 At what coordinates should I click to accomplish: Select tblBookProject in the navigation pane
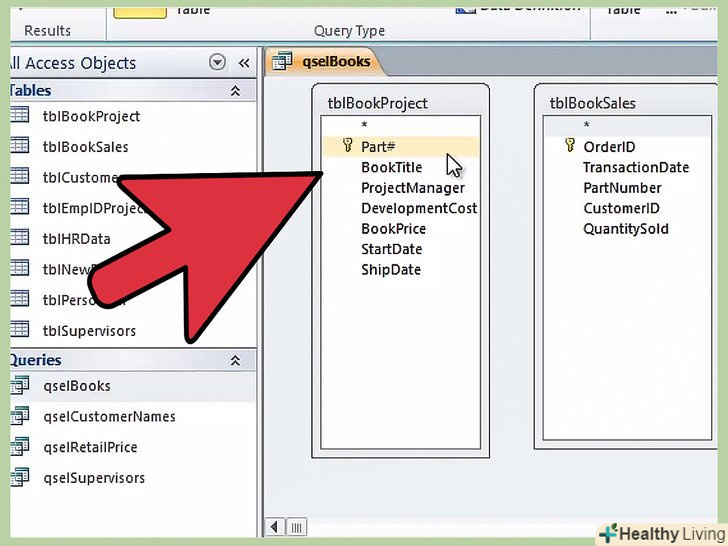91,116
